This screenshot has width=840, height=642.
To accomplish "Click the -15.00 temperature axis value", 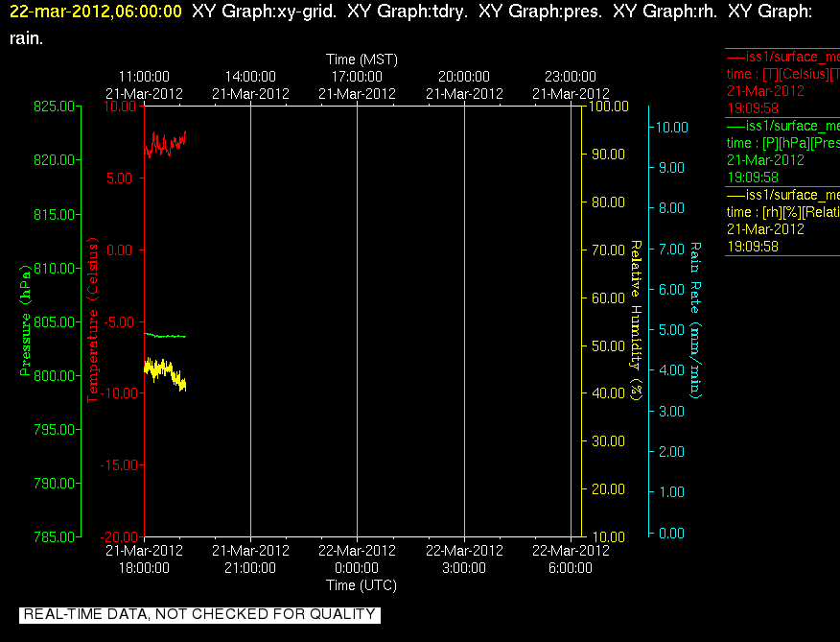I will [120, 465].
